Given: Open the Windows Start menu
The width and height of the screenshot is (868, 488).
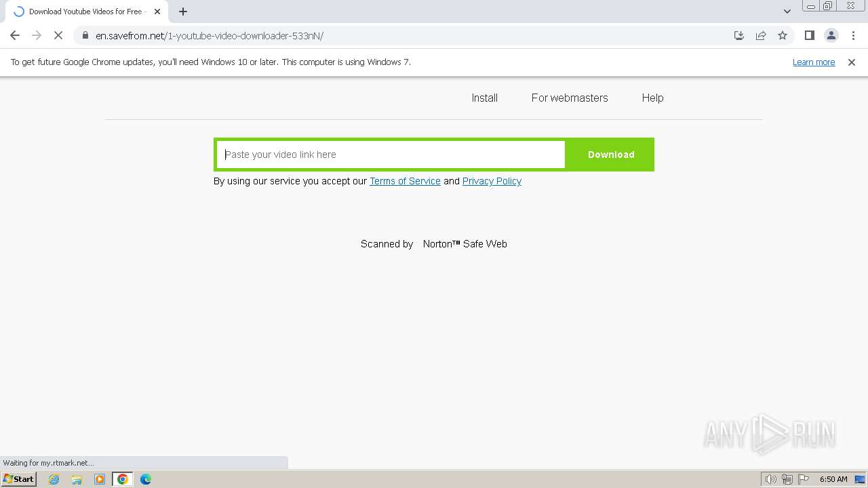Looking at the screenshot, I should coord(19,479).
